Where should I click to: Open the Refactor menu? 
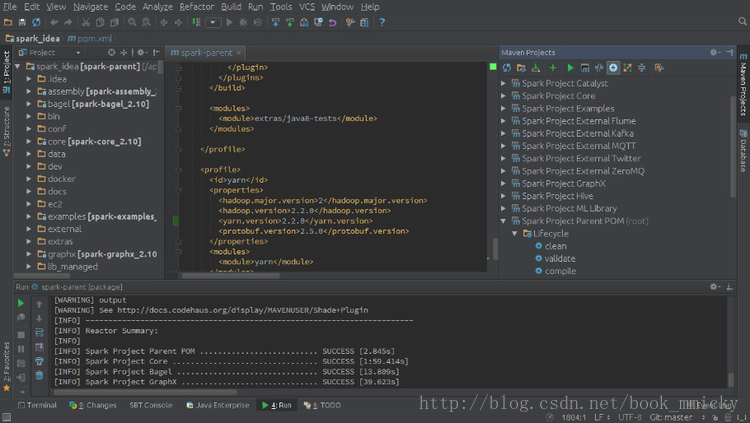coord(197,7)
